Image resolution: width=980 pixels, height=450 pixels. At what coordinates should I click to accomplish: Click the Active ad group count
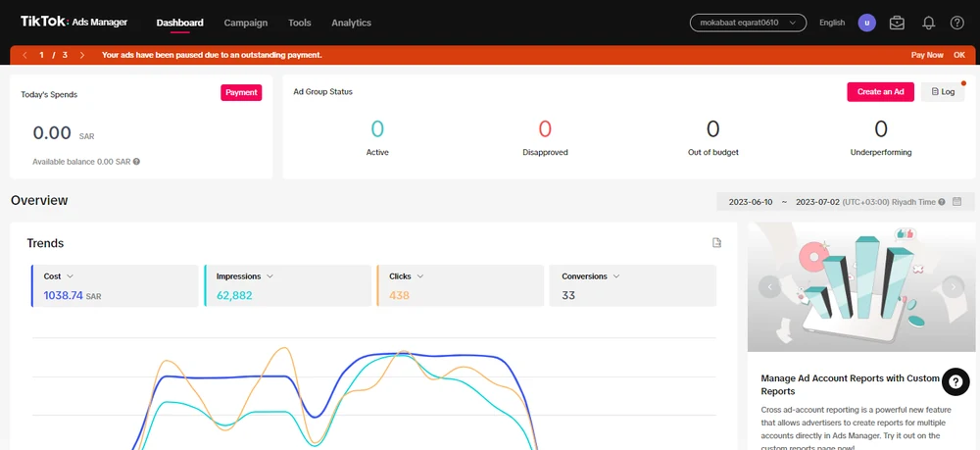click(x=377, y=129)
